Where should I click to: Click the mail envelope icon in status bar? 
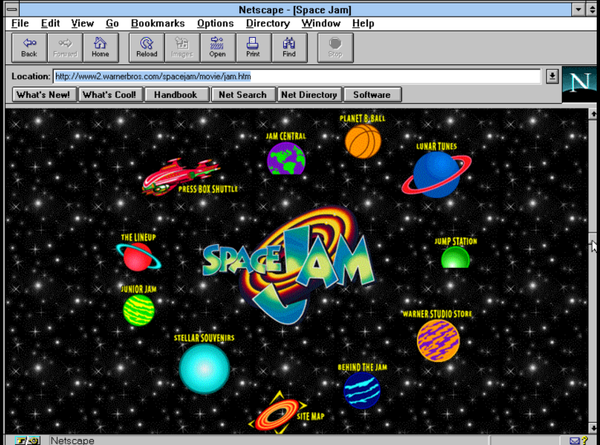574,441
